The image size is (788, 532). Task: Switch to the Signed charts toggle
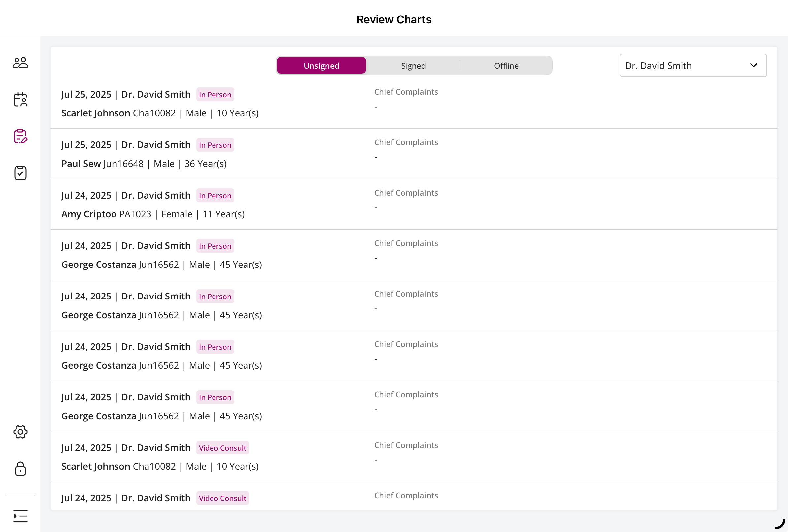413,65
